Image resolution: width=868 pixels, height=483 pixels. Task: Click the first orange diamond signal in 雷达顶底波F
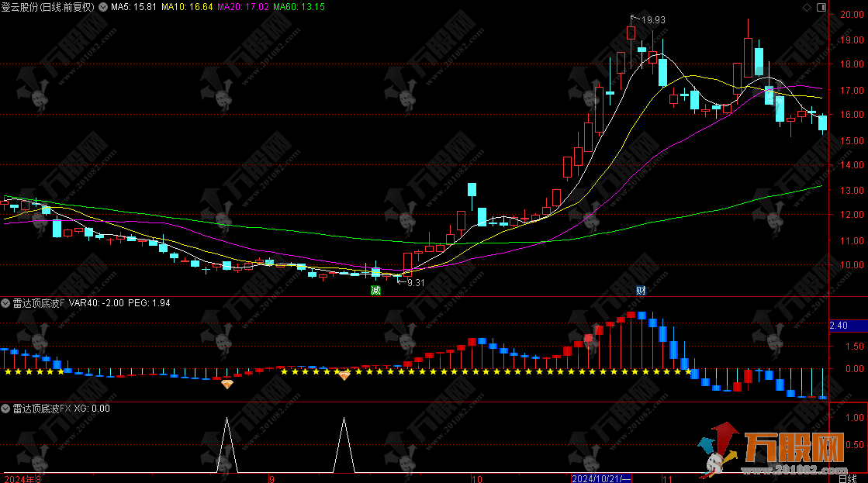227,384
